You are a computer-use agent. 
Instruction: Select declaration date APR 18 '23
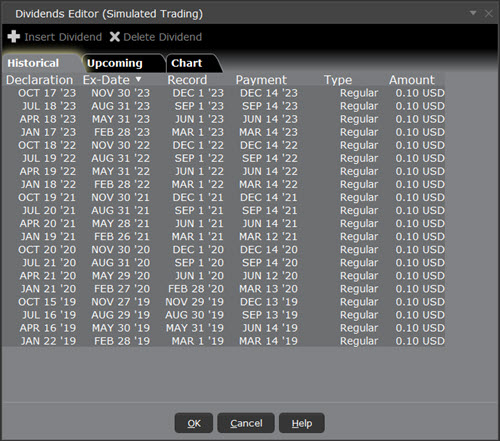[48, 119]
